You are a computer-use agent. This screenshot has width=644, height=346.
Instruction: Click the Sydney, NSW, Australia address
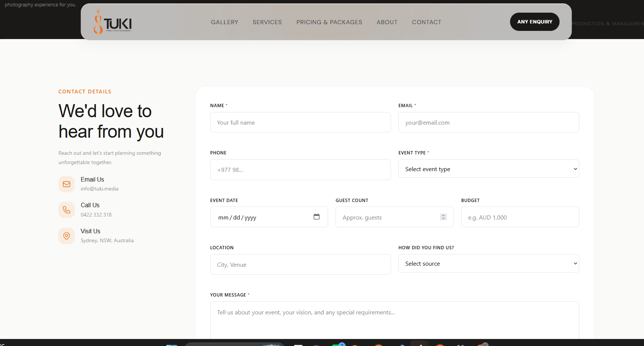(107, 240)
